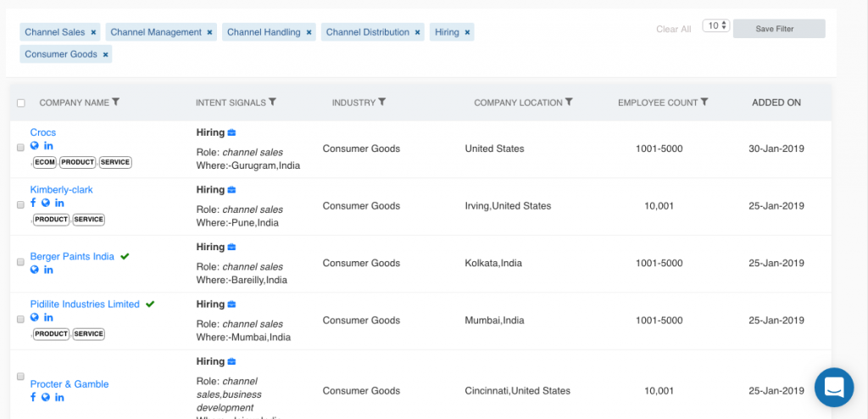The width and height of the screenshot is (868, 419).
Task: Click the Channel Sales filter tag label
Action: tap(55, 32)
